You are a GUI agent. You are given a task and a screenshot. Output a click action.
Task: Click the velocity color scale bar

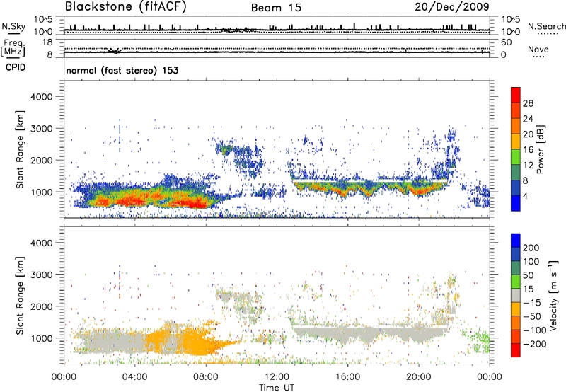click(516, 295)
